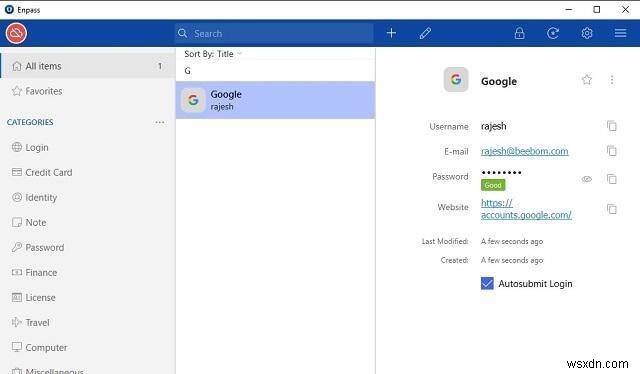The height and width of the screenshot is (374, 640).
Task: Copy the Username field value
Action: point(611,126)
